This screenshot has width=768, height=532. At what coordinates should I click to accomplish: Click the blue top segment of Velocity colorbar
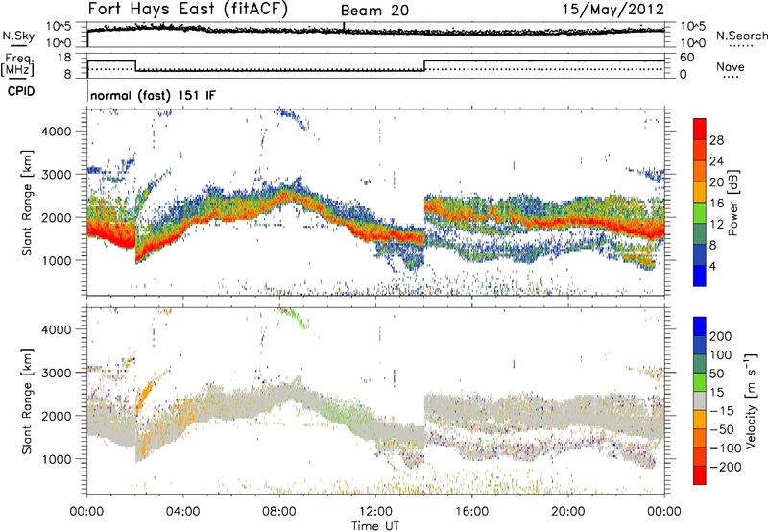point(700,326)
